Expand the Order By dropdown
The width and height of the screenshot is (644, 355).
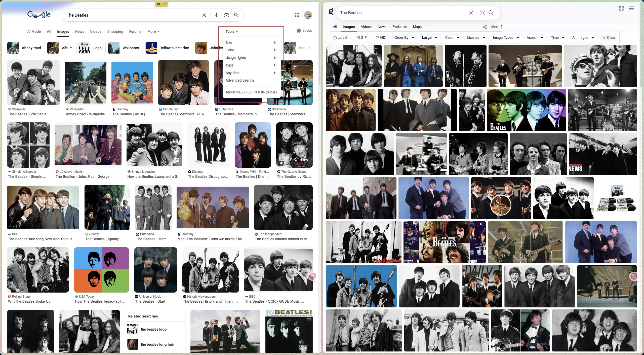coord(404,38)
